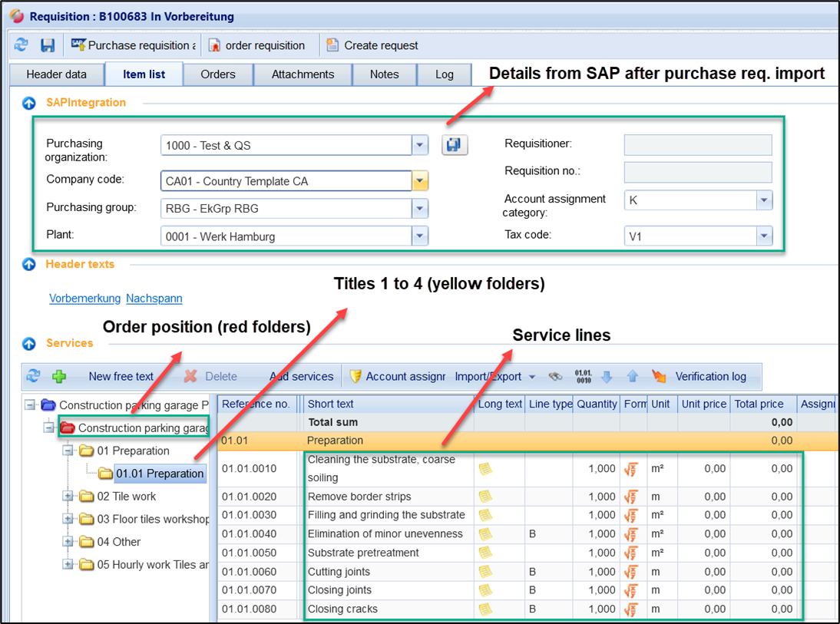Click the Verification log button
Image resolution: width=840 pixels, height=624 pixels.
click(709, 376)
